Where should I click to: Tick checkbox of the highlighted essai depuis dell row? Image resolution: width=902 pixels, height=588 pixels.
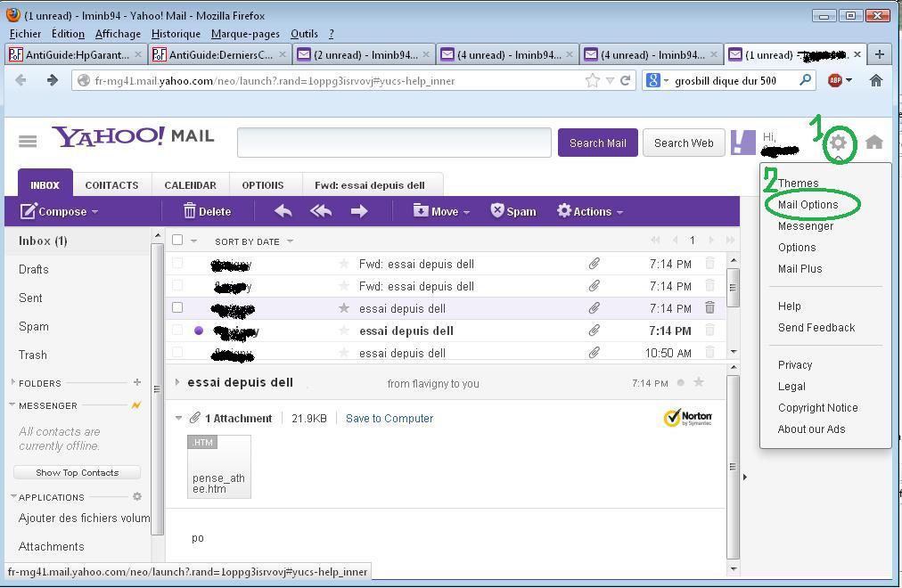tap(177, 307)
